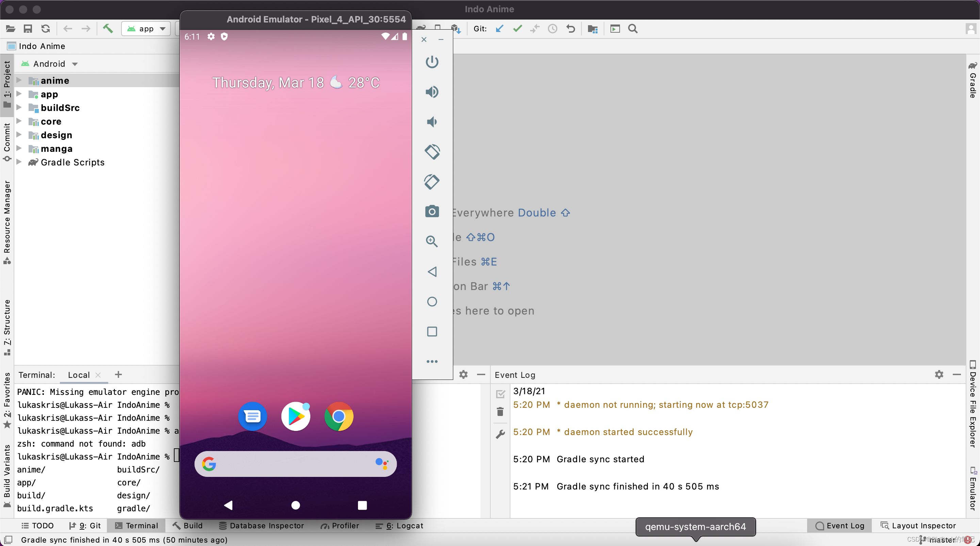The height and width of the screenshot is (546, 980).
Task: Switch to the Build tool window tab
Action: tap(187, 526)
